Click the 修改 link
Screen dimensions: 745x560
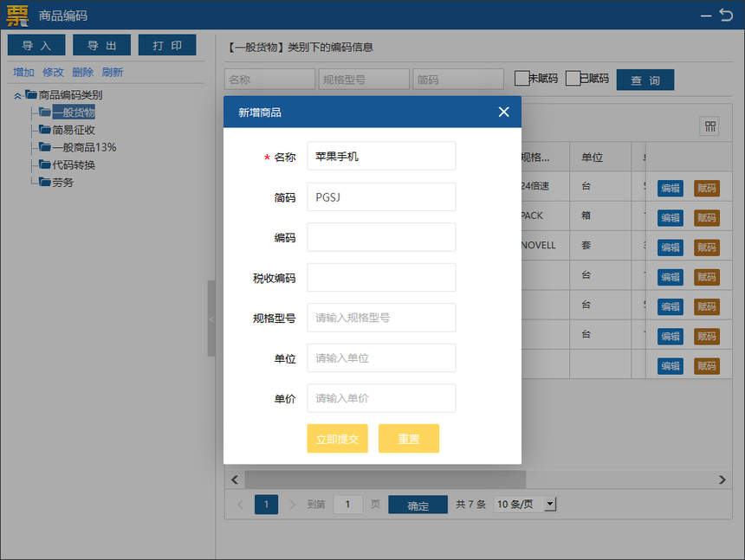[53, 72]
